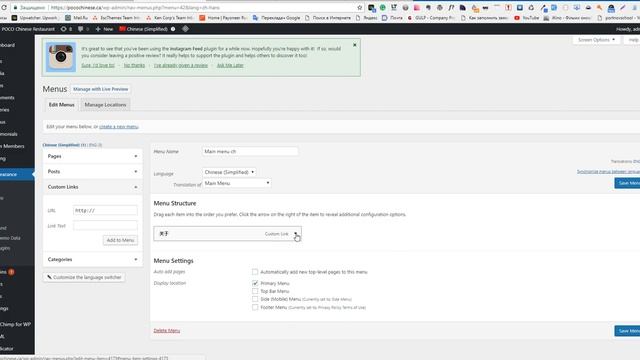Enable Footer Menu display location
The image size is (640, 360).
pyautogui.click(x=255, y=307)
